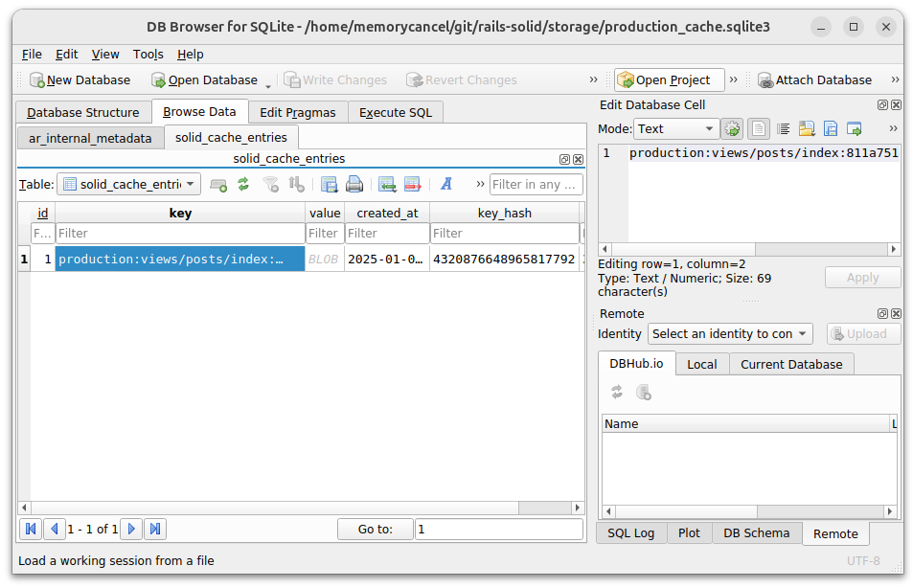Click the import-from-file folder icon in cell editor
The image size is (913, 588).
click(807, 128)
